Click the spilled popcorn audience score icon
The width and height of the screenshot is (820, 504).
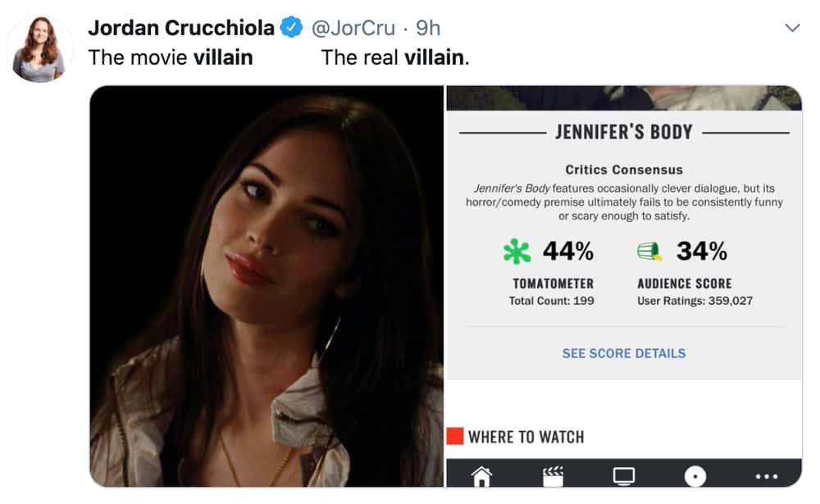coord(649,252)
